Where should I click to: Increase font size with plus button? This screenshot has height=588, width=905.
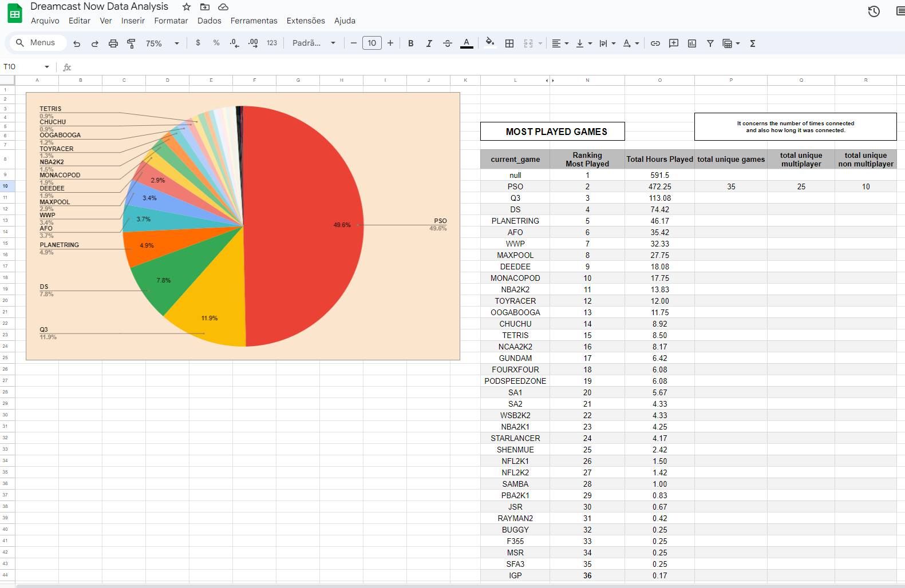[x=390, y=43]
